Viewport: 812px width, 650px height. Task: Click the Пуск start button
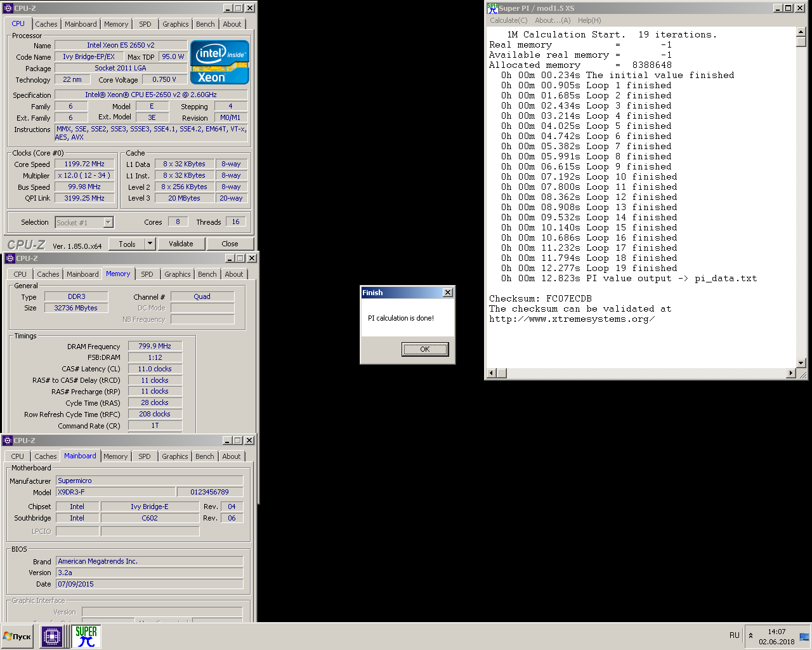click(17, 636)
